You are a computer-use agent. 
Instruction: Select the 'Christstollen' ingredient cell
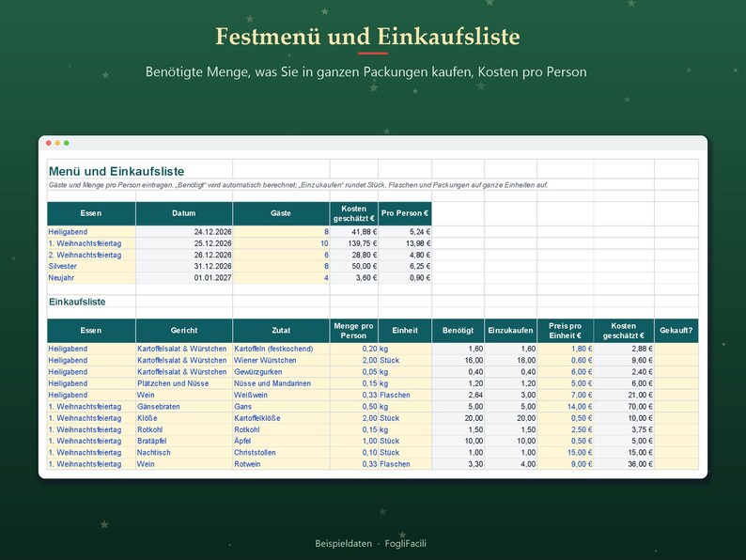pos(281,453)
